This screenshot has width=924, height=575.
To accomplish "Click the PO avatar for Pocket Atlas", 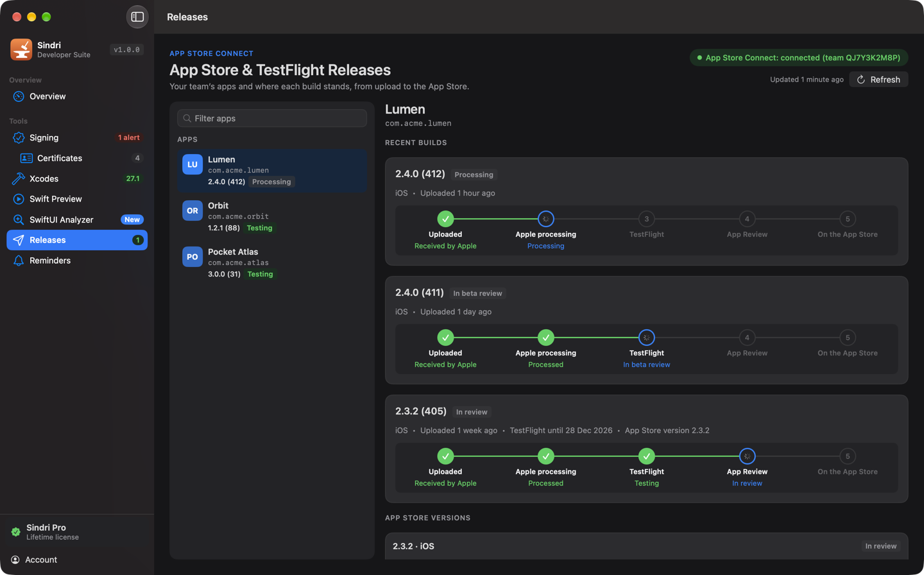I will coord(193,257).
